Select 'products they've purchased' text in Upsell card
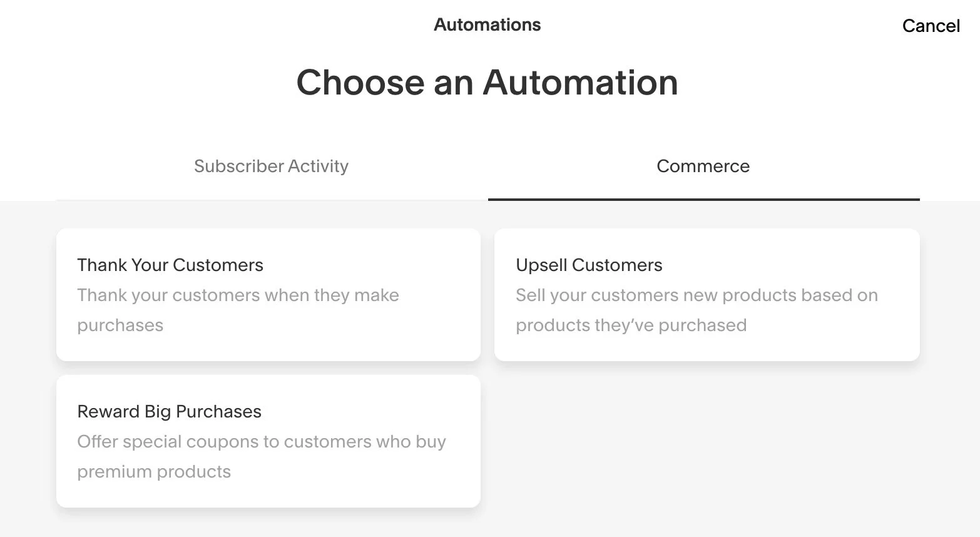The width and height of the screenshot is (980, 537). (x=631, y=325)
